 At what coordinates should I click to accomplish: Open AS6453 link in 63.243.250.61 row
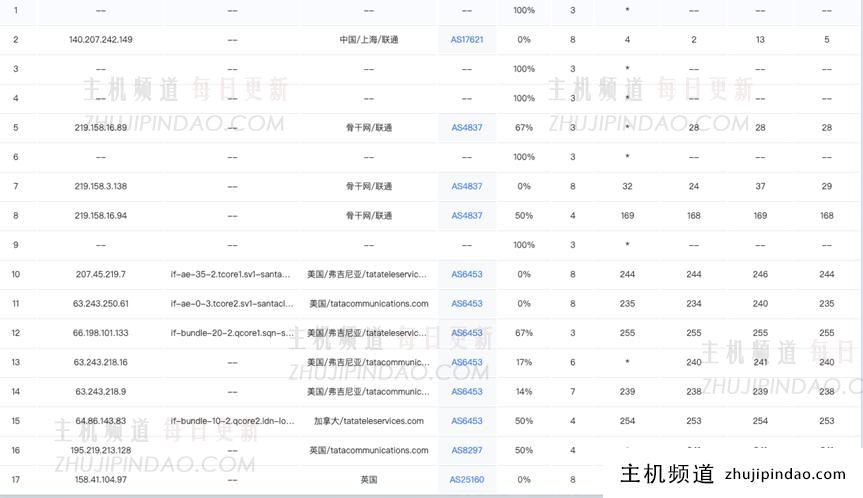click(x=467, y=304)
